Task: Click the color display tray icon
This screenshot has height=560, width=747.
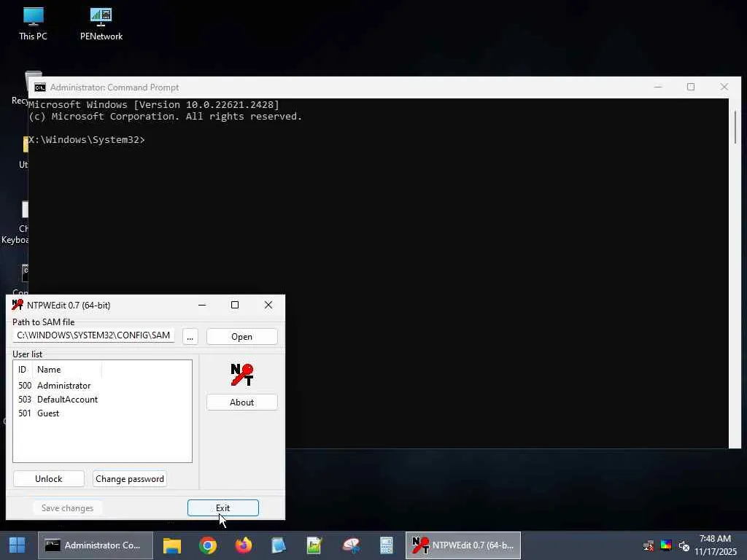Action: pyautogui.click(x=666, y=545)
